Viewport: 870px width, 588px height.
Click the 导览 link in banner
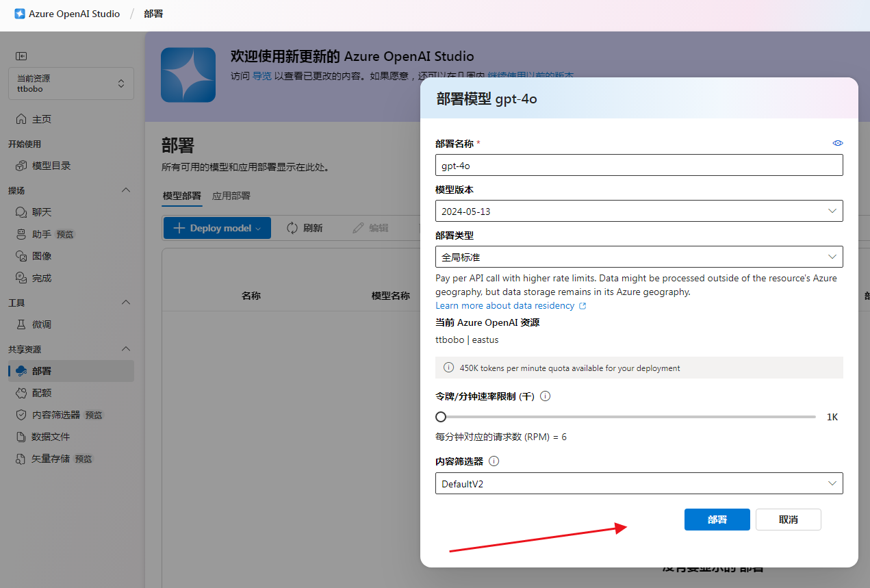coord(262,76)
